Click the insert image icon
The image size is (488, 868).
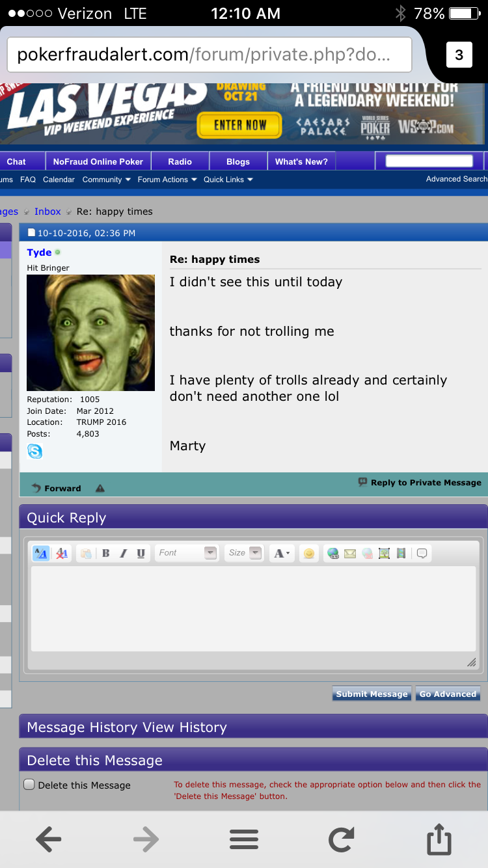[384, 553]
